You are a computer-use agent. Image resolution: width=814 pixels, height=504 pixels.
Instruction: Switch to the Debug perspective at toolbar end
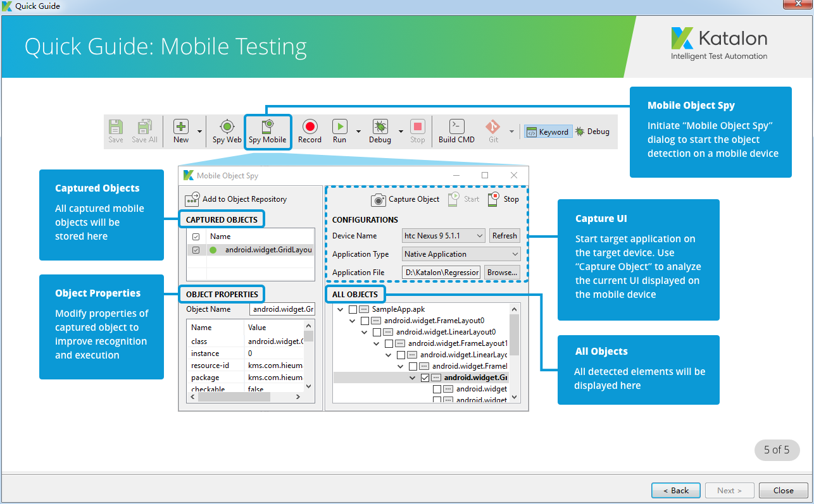(x=592, y=132)
